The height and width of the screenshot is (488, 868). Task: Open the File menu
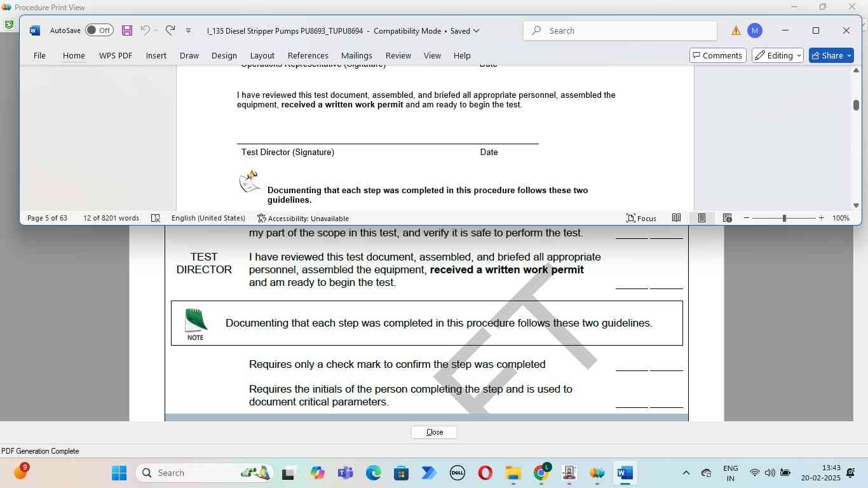(x=39, y=55)
